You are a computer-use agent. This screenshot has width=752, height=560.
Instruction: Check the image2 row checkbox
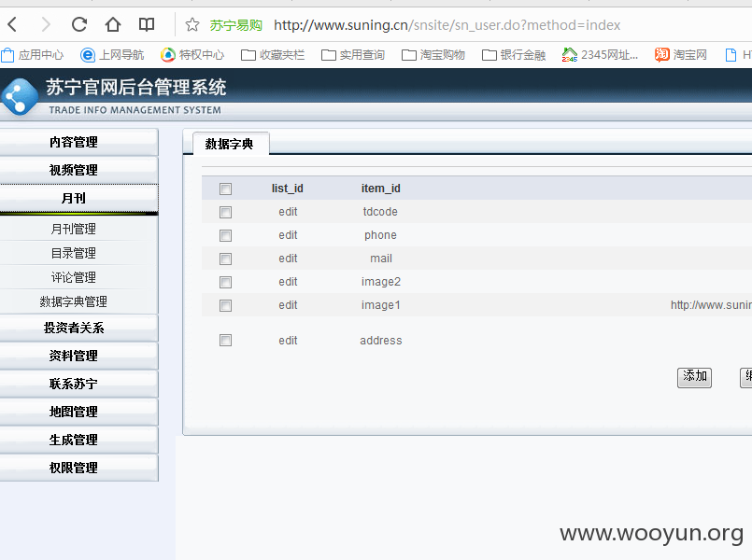pyautogui.click(x=225, y=282)
